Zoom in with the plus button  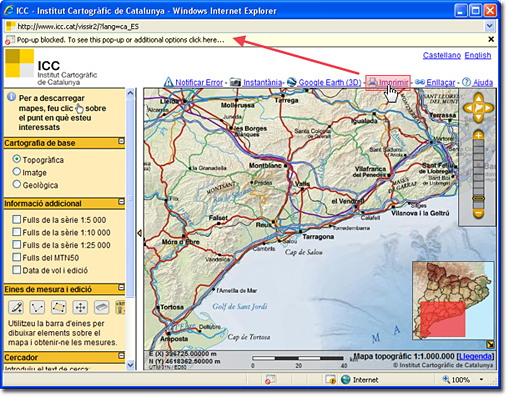[x=478, y=135]
